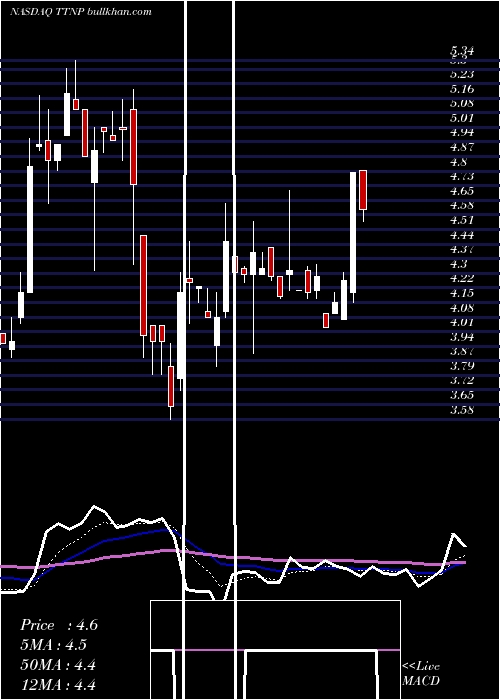Click the 4.87 price axis label
The width and height of the screenshot is (500, 700).
pyautogui.click(x=462, y=147)
